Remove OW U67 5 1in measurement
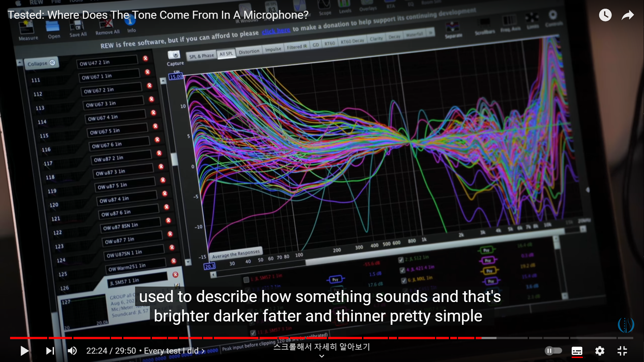 [x=155, y=126]
